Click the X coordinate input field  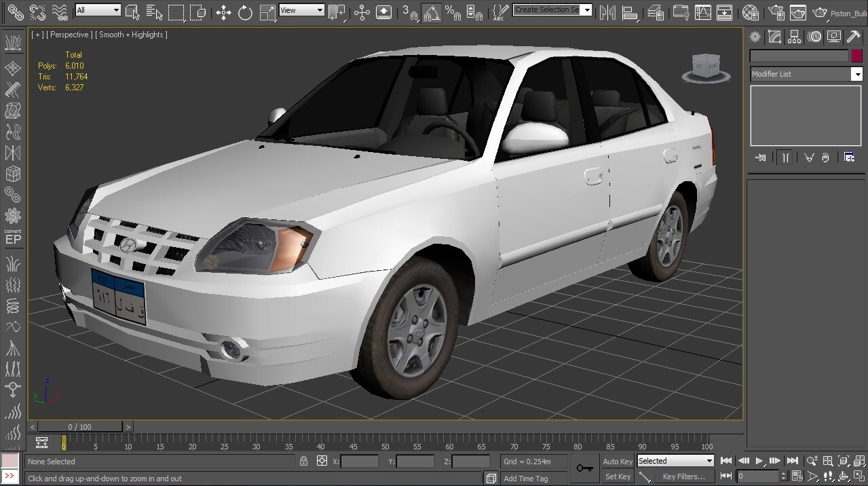pos(360,461)
